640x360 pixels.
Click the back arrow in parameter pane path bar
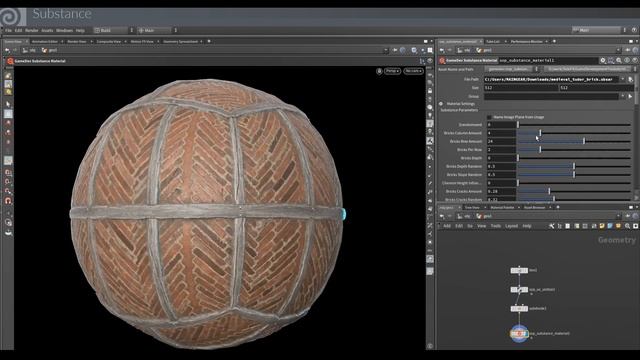click(442, 50)
